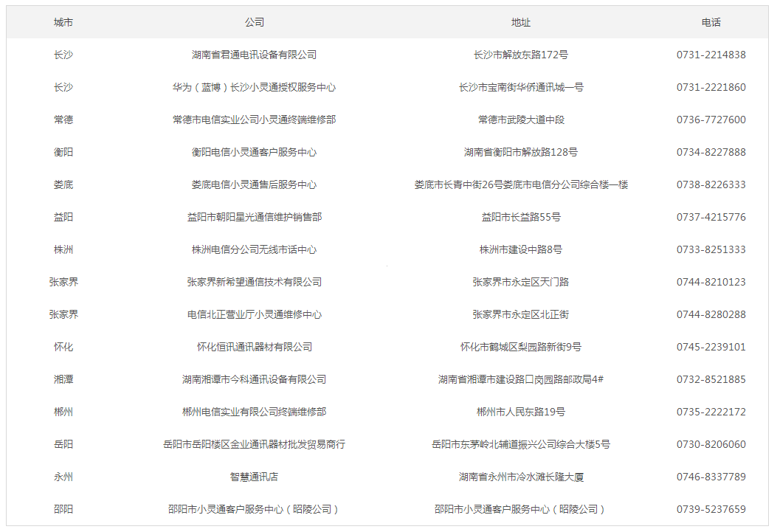Click phone number 0744-8280288
The height and width of the screenshot is (532, 777).
coord(711,314)
